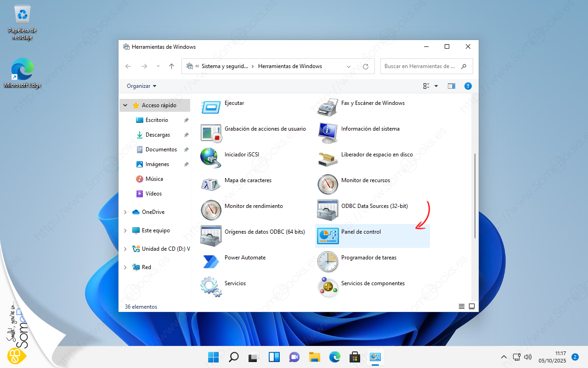
Task: Go up one folder level
Action: click(171, 66)
